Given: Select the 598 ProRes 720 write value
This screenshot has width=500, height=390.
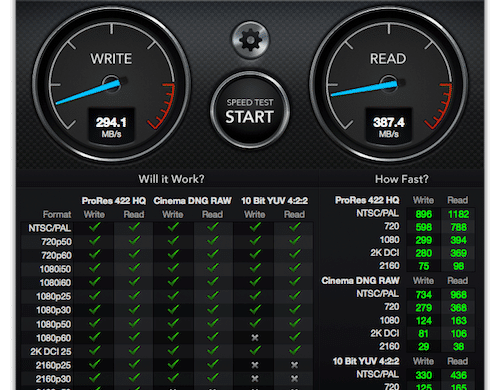Looking at the screenshot, I should [424, 227].
